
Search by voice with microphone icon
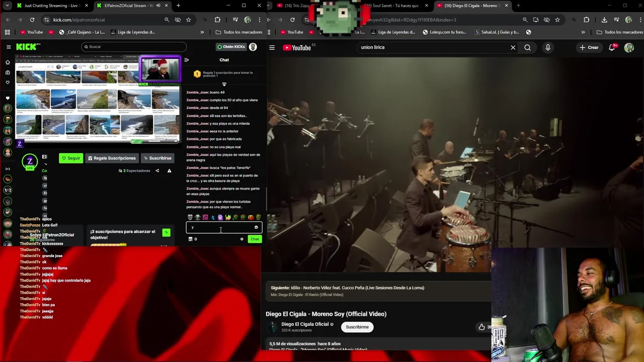[x=548, y=47]
